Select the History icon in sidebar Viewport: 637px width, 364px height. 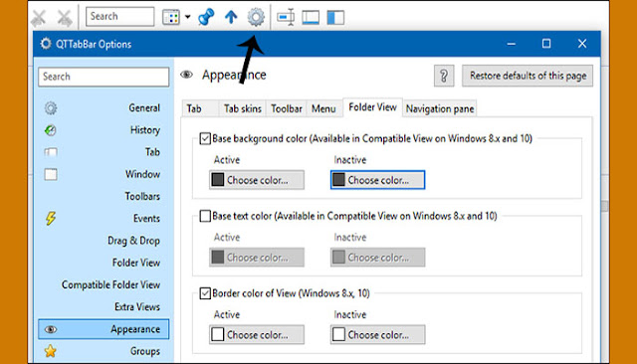[51, 130]
